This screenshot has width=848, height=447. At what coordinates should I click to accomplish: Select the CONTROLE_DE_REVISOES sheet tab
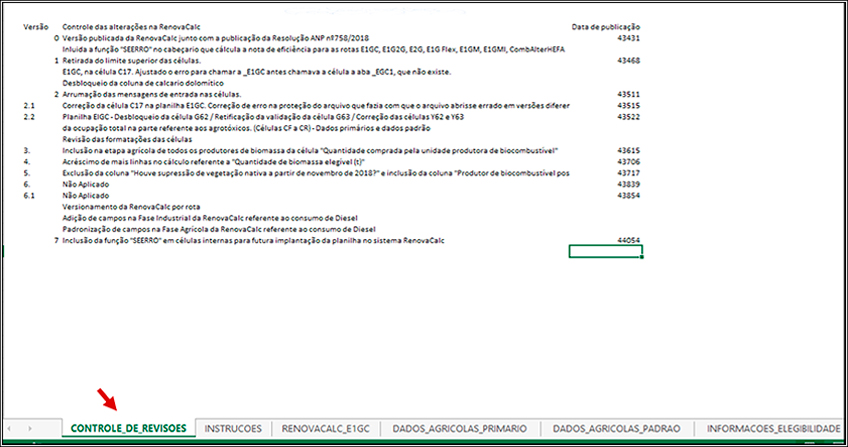tap(128, 428)
